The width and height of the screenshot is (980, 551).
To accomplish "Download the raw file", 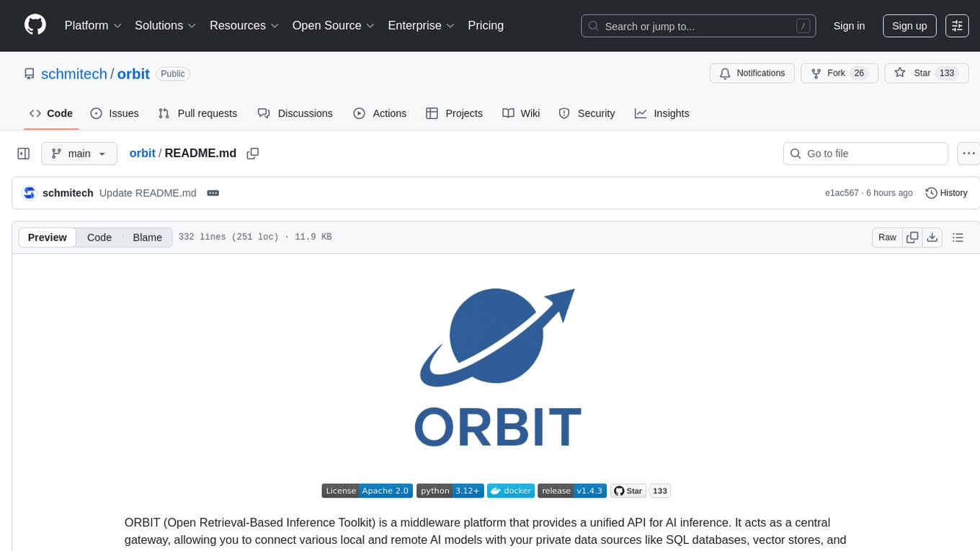I will tap(932, 237).
